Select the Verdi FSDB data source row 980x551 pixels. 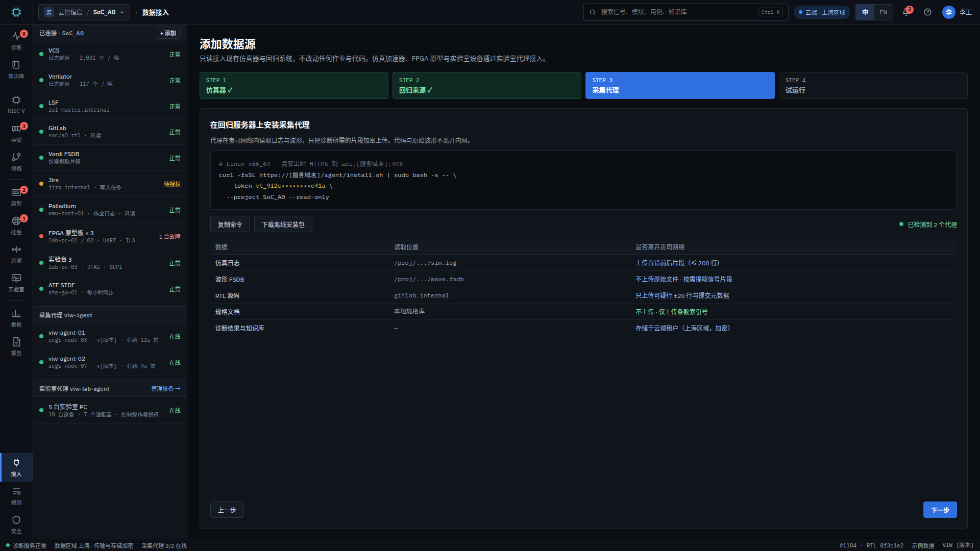pyautogui.click(x=110, y=158)
